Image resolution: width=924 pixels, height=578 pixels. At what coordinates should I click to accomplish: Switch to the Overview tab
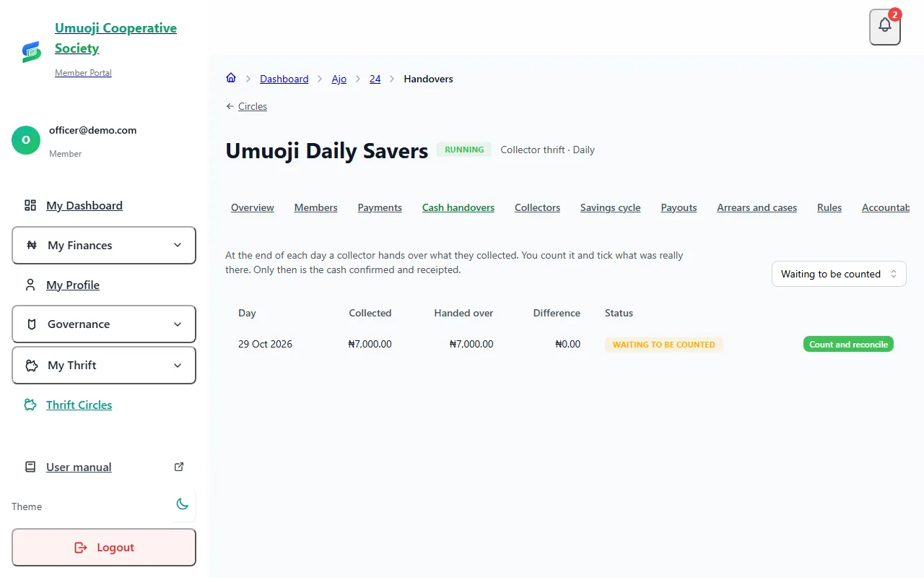point(253,207)
